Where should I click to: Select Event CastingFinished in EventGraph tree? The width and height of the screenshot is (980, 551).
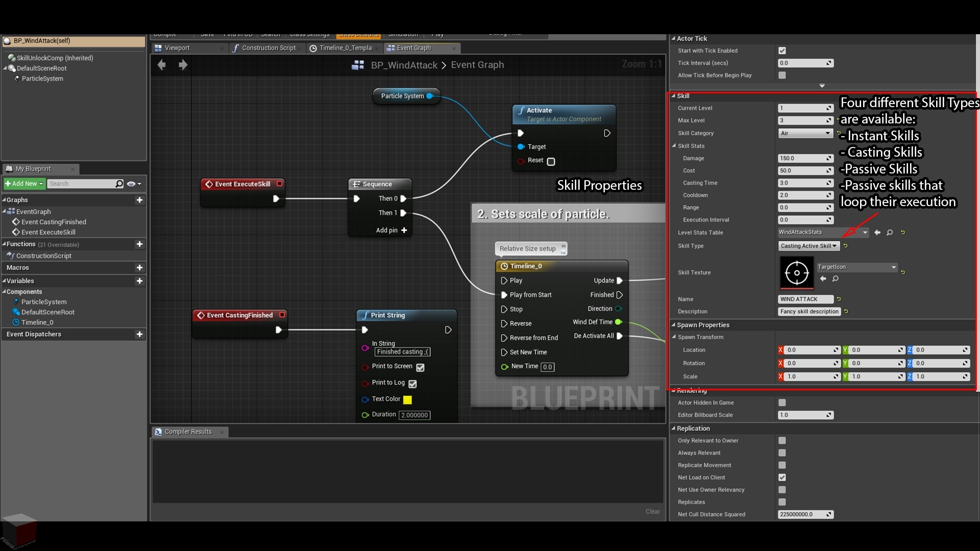[x=54, y=222]
